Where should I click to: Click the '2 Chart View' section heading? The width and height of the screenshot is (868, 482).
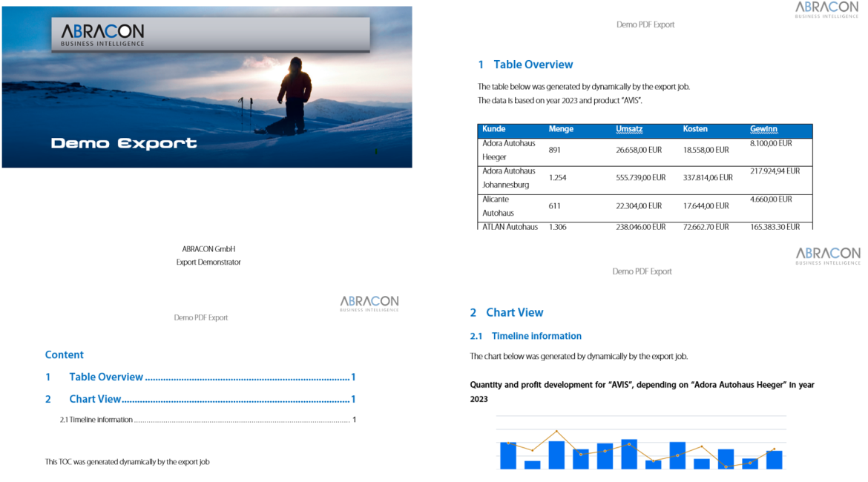(507, 312)
